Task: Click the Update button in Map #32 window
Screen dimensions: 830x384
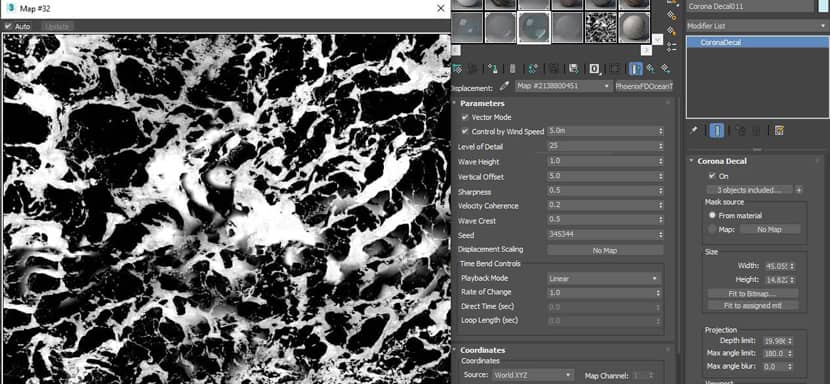Action: 57,26
